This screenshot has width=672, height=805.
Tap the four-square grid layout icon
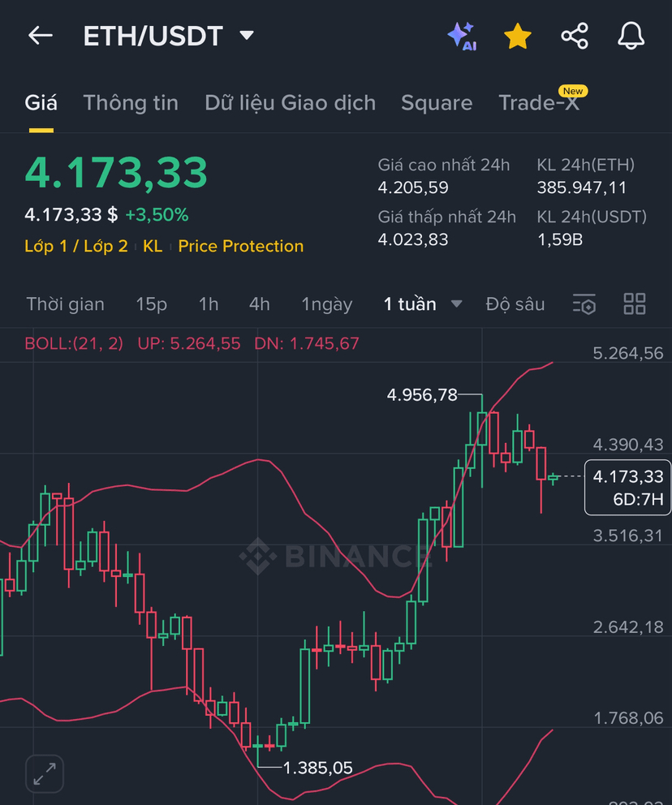coord(635,304)
